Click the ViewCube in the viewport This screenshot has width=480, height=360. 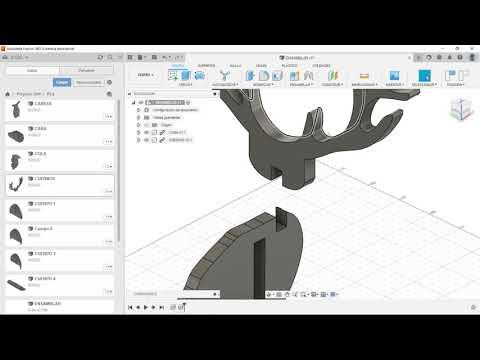point(461,109)
